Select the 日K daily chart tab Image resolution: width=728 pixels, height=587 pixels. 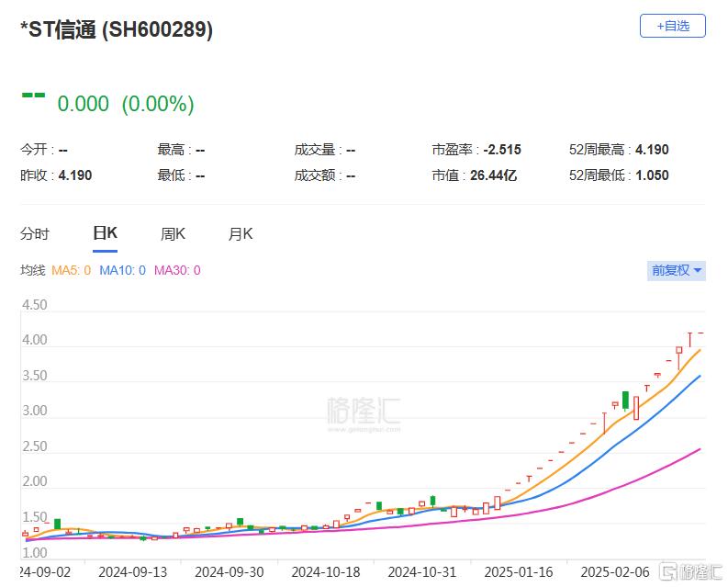(x=105, y=232)
